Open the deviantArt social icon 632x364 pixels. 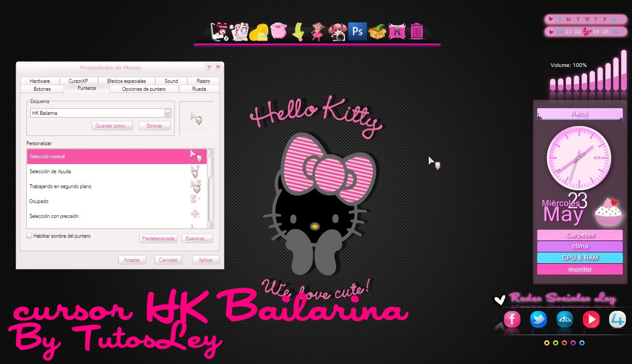click(x=564, y=319)
